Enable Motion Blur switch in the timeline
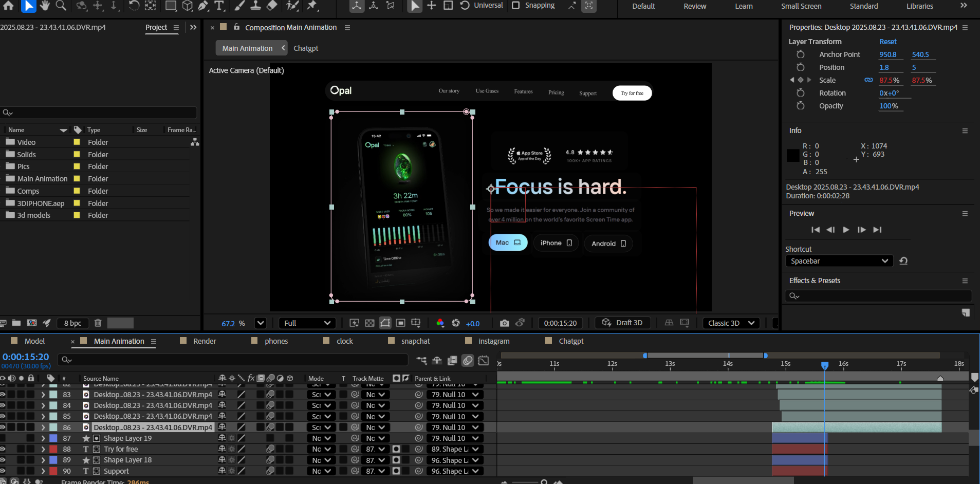This screenshot has height=484, width=980. pyautogui.click(x=468, y=361)
